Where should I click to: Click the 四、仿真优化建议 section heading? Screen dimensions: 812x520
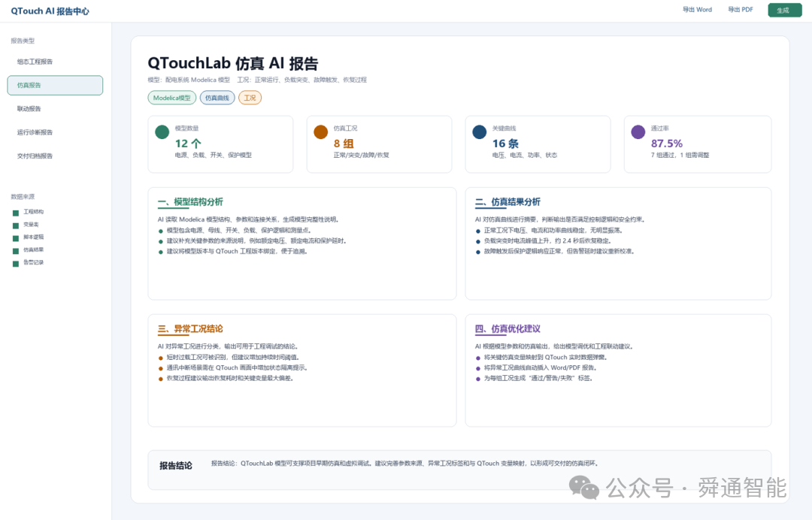pos(507,328)
